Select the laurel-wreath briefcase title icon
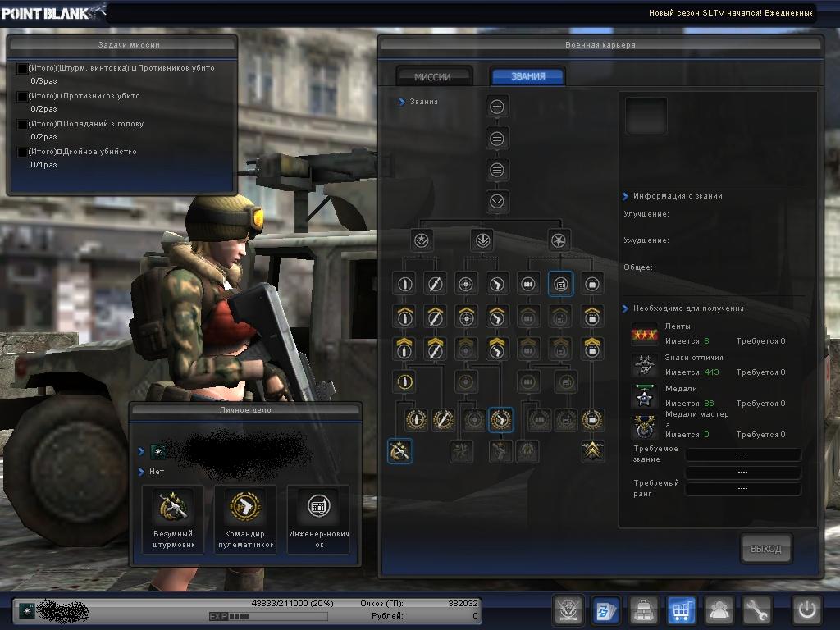The width and height of the screenshot is (840, 630). 592,419
